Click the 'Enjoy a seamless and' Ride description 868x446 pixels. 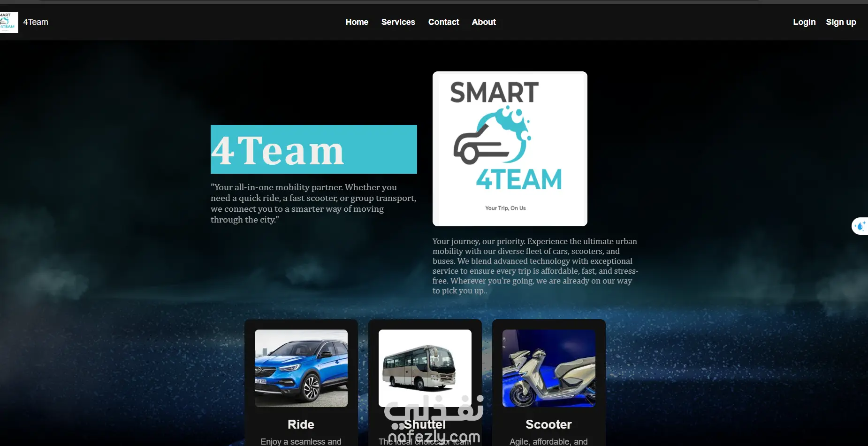coord(301,441)
